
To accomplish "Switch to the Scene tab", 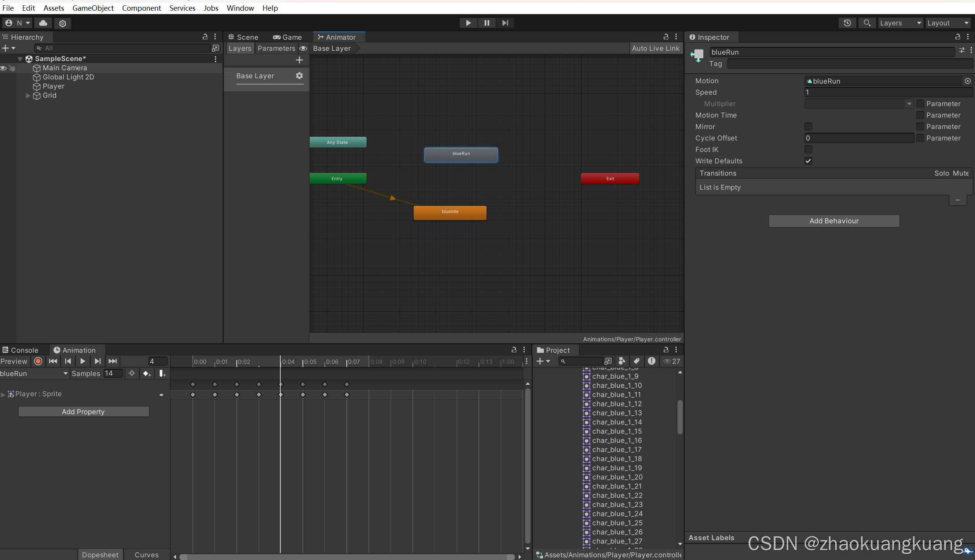I will coord(244,37).
